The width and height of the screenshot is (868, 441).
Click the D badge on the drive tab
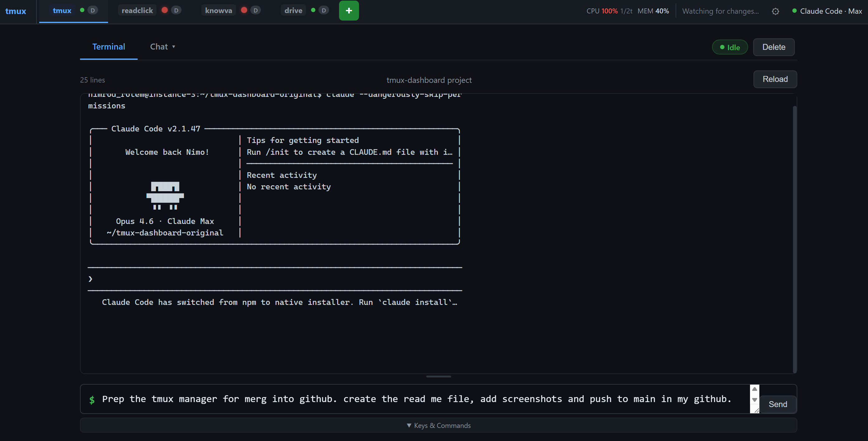323,10
